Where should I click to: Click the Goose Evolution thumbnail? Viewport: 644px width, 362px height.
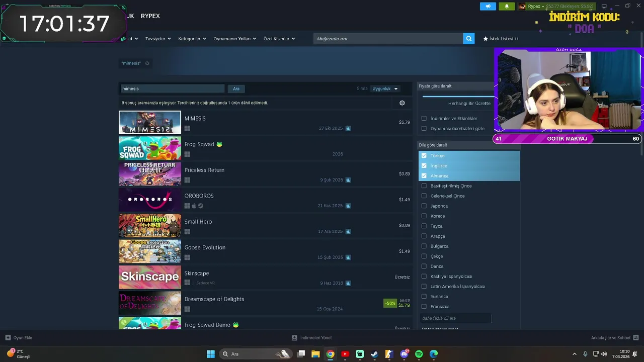150,251
